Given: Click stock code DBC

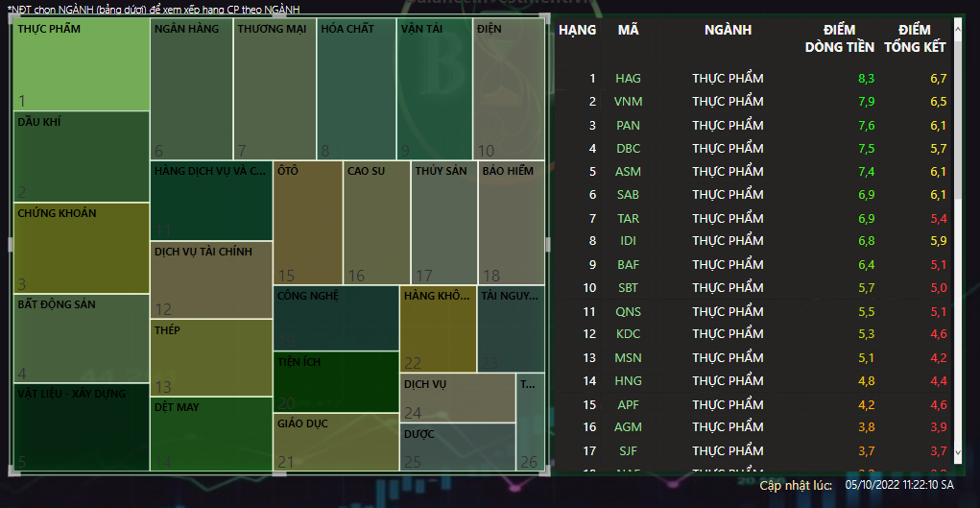Looking at the screenshot, I should [x=628, y=149].
